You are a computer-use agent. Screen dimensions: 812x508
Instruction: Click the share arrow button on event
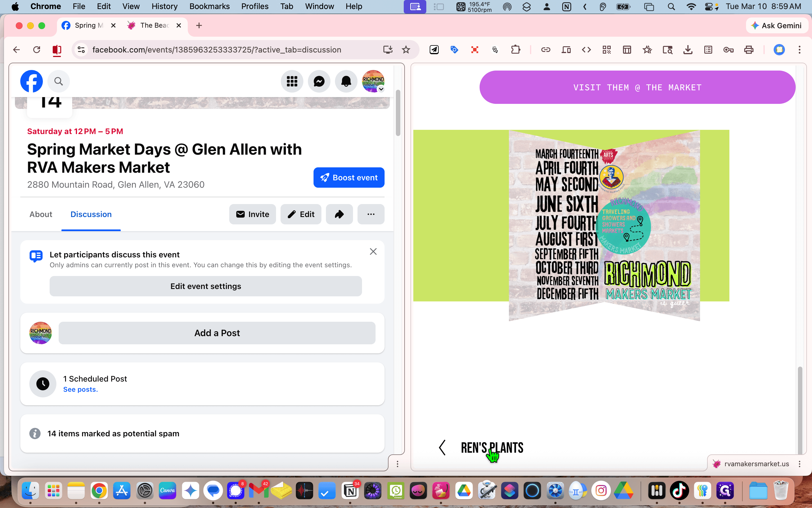(339, 214)
